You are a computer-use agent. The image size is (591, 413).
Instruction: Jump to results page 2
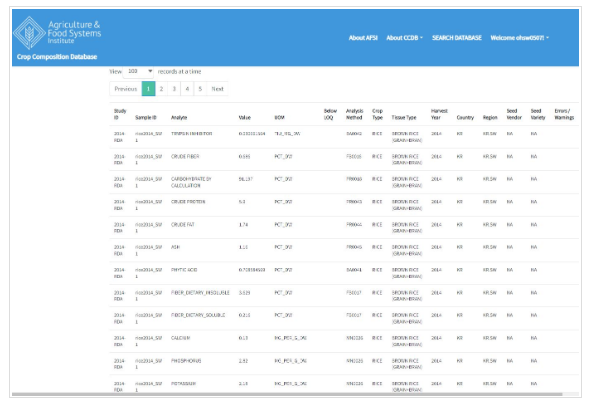pos(161,89)
